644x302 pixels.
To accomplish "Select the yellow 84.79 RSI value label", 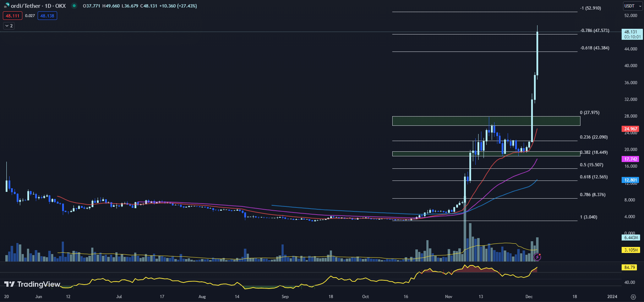I will [629, 267].
